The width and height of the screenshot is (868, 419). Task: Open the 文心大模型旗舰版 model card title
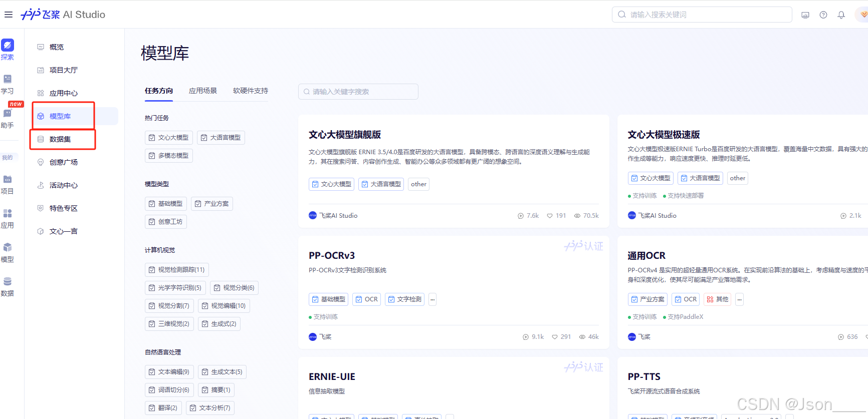click(345, 135)
